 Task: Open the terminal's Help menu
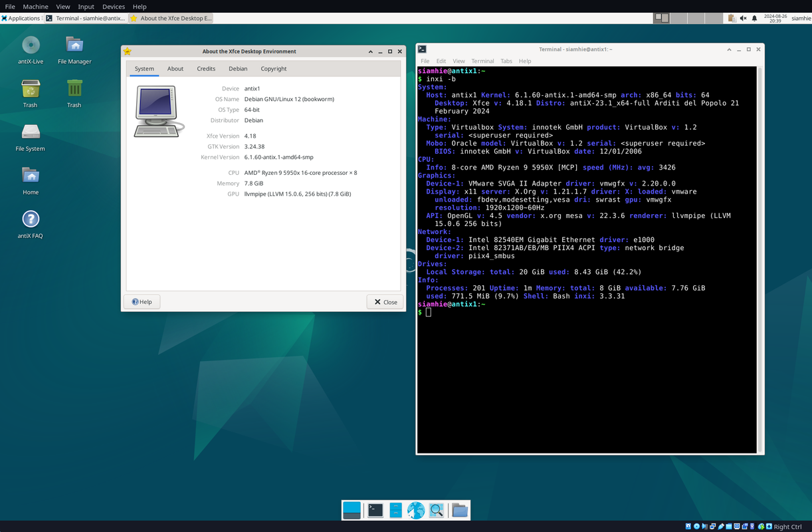pyautogui.click(x=525, y=61)
